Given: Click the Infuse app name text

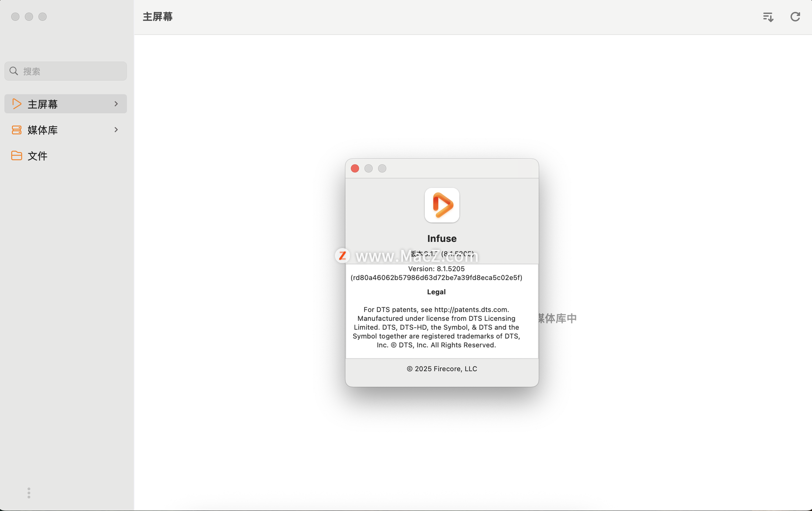Looking at the screenshot, I should (x=442, y=238).
